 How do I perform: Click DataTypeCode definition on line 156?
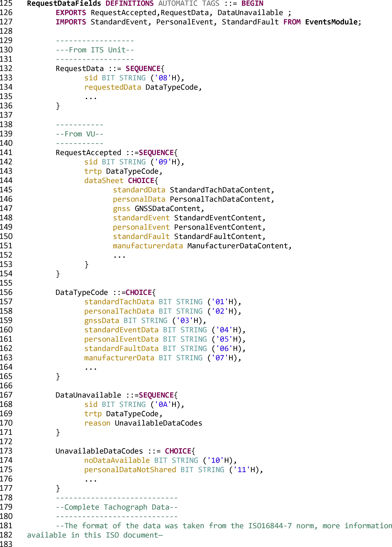coord(82,293)
